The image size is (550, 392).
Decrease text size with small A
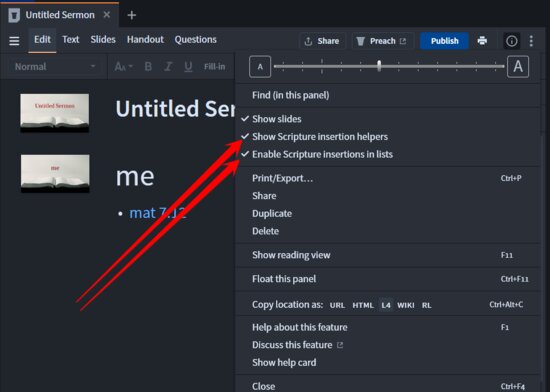tap(260, 67)
